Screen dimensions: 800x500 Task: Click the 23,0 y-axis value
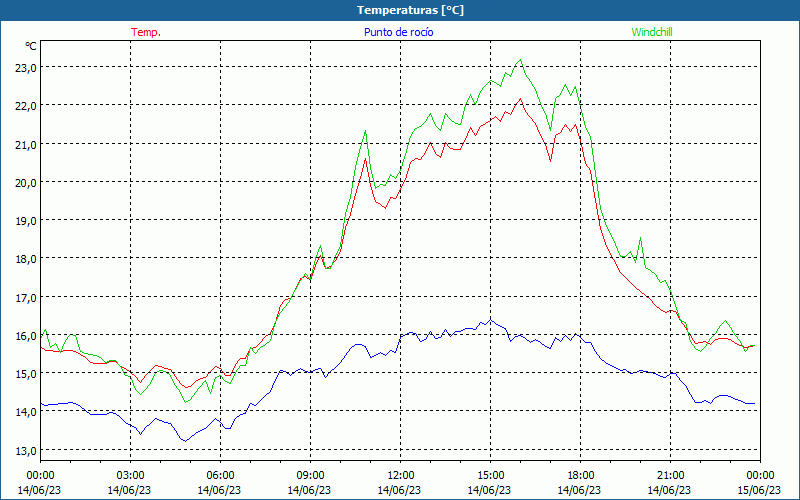26,67
